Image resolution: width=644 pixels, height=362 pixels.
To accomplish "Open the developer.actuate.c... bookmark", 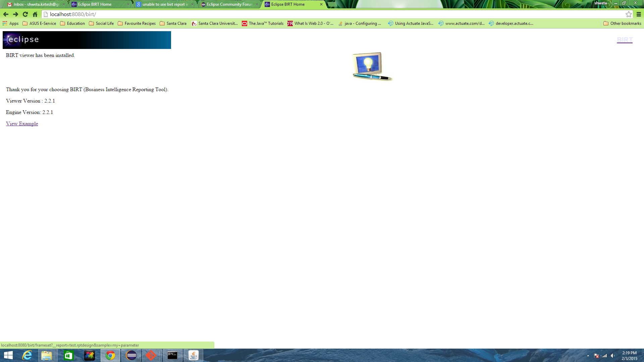I will click(511, 23).
